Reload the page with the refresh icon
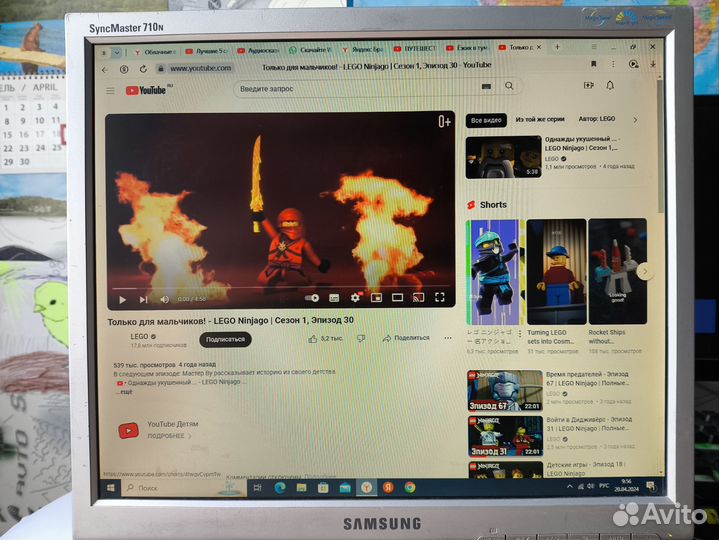The width and height of the screenshot is (719, 540). 143,69
